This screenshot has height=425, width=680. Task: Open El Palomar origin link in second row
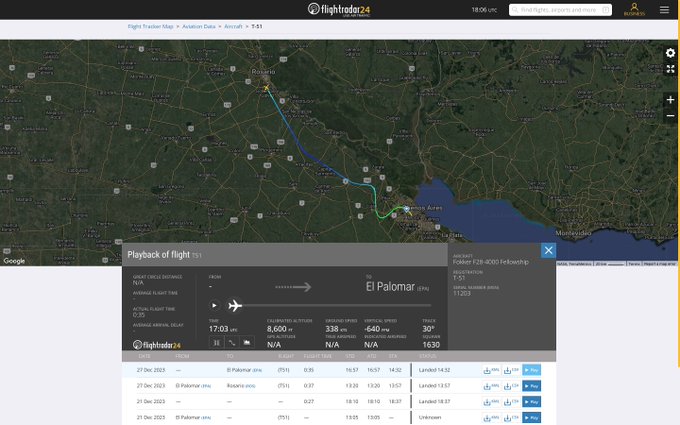point(193,386)
